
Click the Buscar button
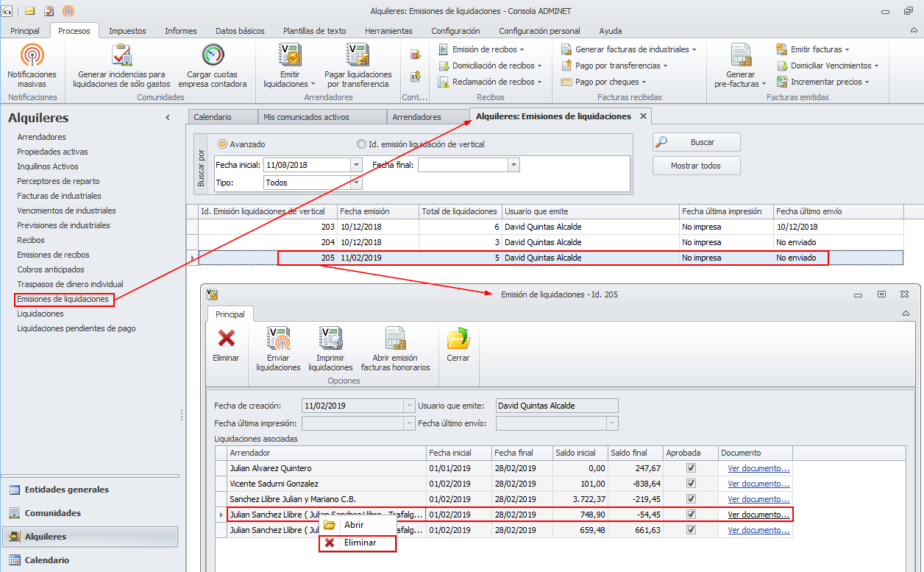click(696, 142)
